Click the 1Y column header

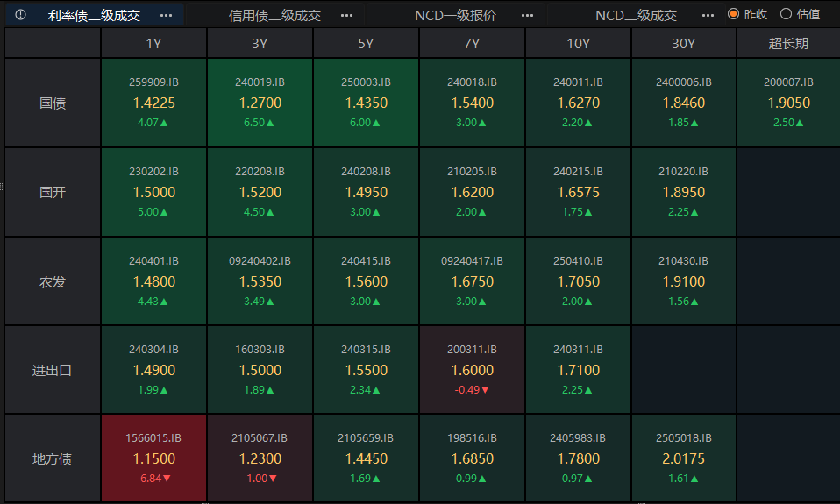[x=153, y=43]
